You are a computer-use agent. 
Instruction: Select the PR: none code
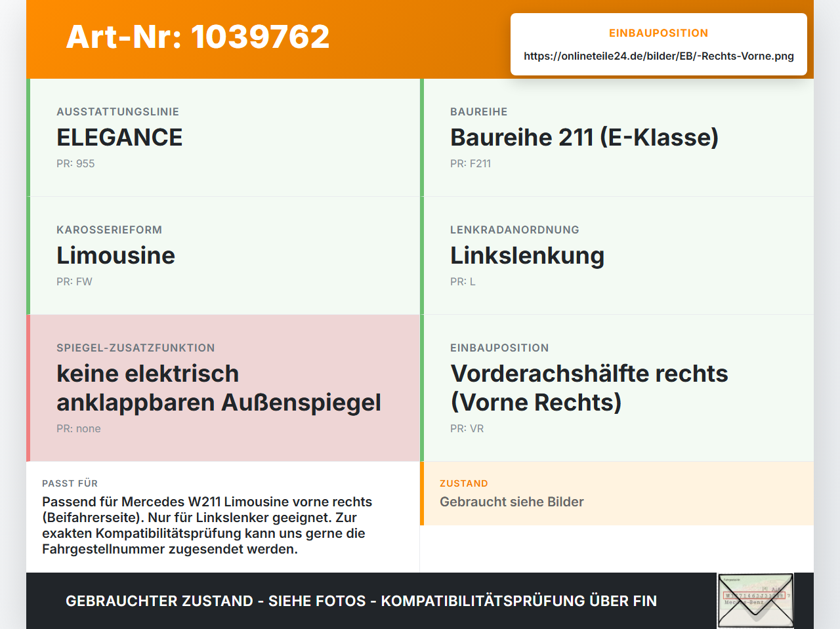79,428
